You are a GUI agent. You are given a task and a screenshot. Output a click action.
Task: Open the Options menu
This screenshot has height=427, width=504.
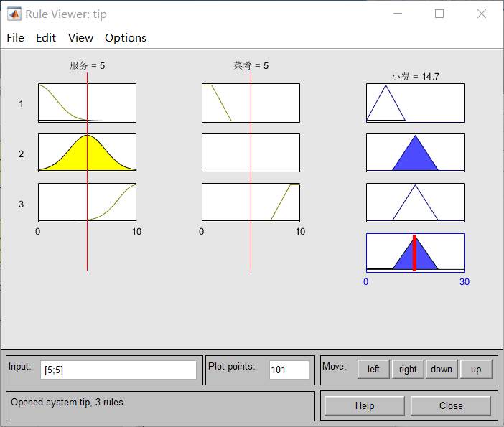(x=126, y=38)
